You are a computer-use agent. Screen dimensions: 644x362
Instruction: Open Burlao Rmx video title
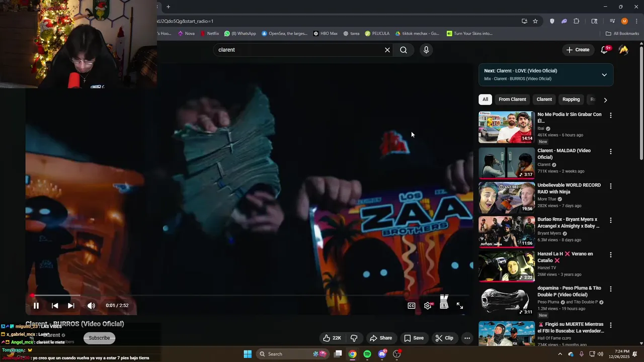[x=569, y=223]
